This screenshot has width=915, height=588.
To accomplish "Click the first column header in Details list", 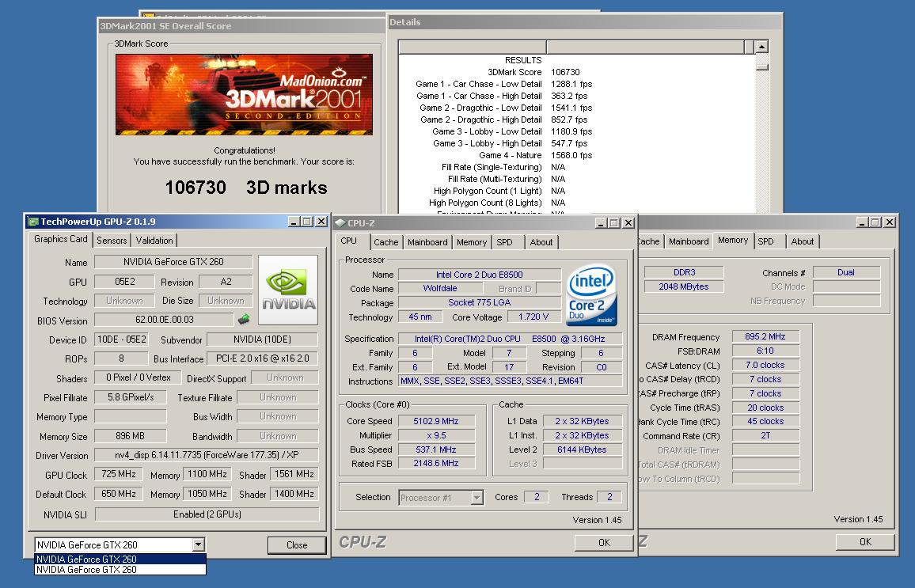I will (x=472, y=47).
